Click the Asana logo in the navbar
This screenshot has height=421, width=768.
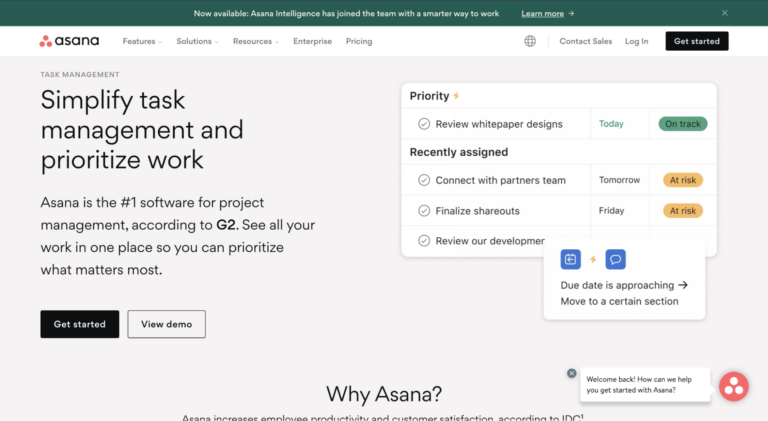69,41
